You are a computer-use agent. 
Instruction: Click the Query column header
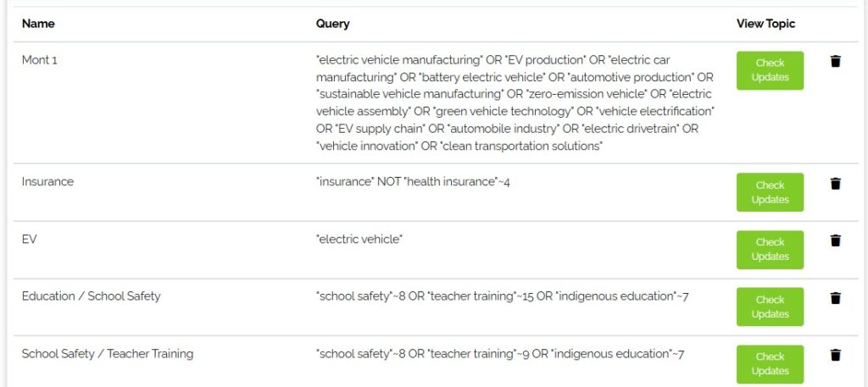click(332, 24)
